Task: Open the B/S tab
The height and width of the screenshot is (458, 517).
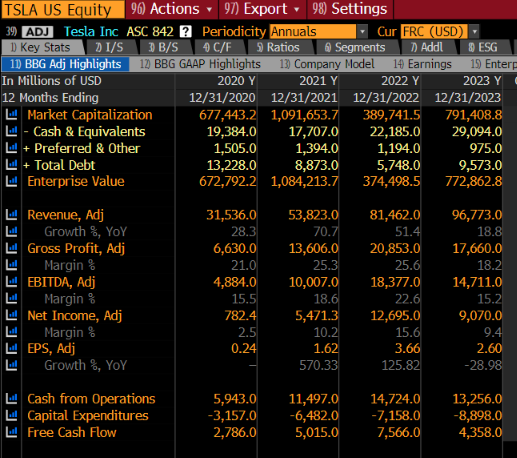Action: 164,47
